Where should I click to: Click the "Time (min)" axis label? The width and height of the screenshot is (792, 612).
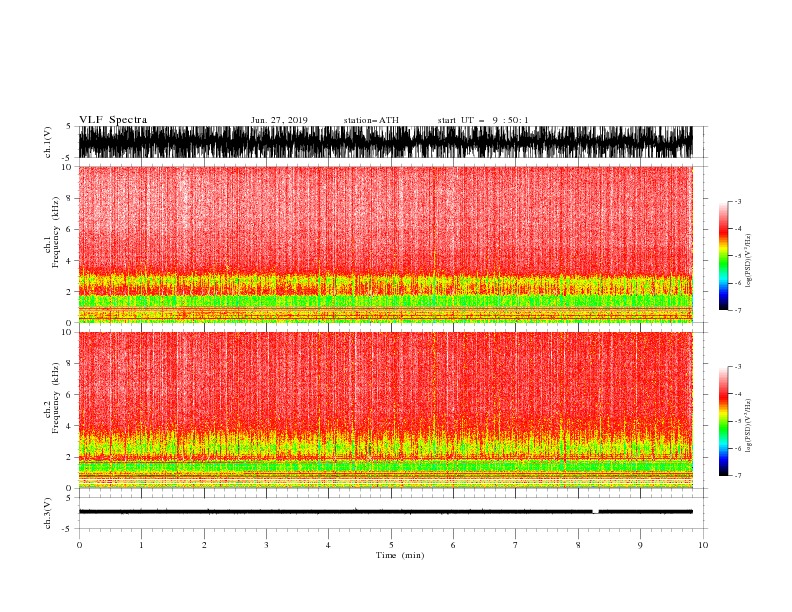point(400,555)
